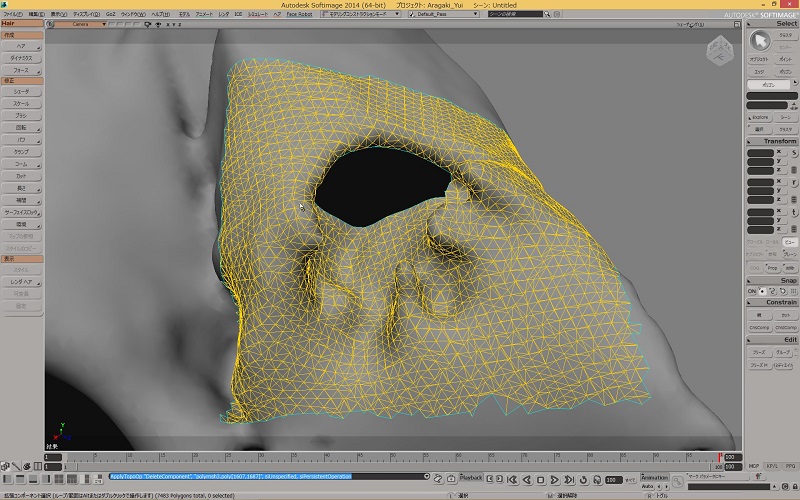Collapse the Transform panel header
Viewport: 800px width, 500px height.
772,141
